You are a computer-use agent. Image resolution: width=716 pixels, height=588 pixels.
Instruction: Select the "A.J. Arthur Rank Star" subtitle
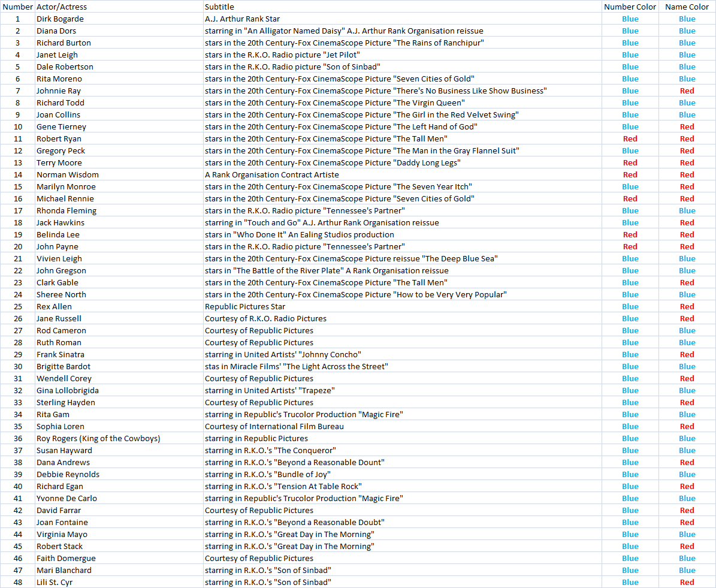402,19
